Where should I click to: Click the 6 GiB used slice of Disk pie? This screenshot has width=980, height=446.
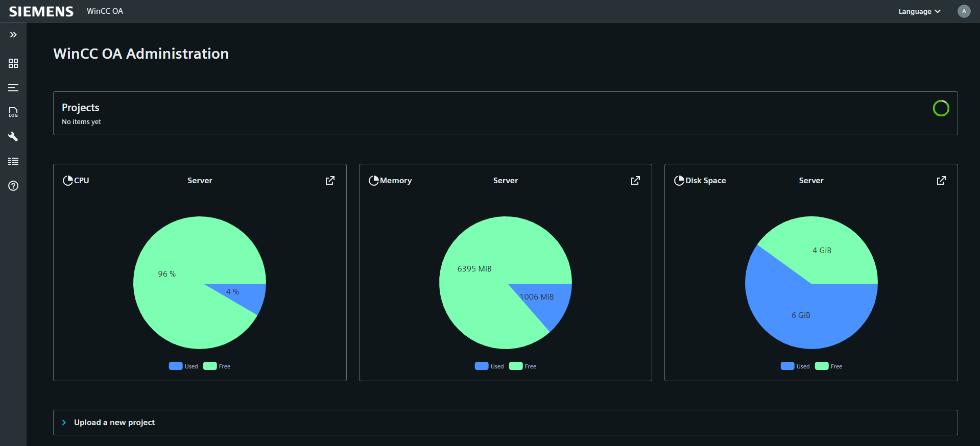(x=801, y=315)
